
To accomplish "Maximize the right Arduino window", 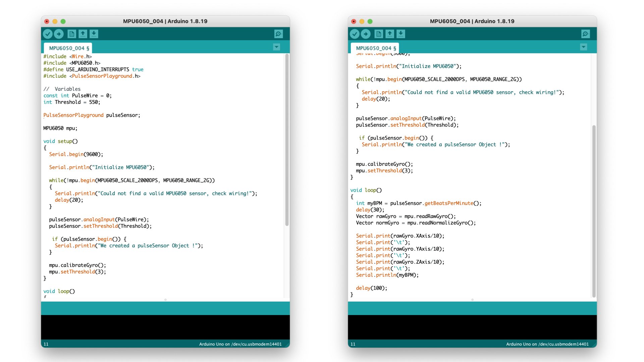I will tap(370, 21).
